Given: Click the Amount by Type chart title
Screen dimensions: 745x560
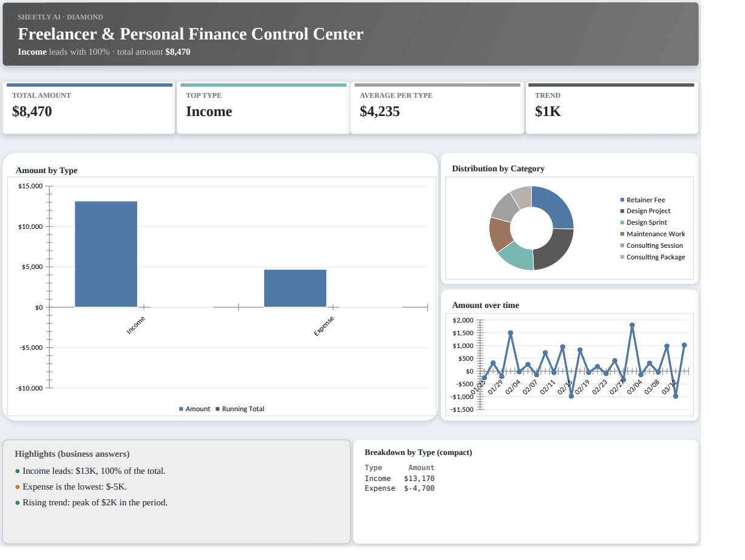Looking at the screenshot, I should click(47, 171).
